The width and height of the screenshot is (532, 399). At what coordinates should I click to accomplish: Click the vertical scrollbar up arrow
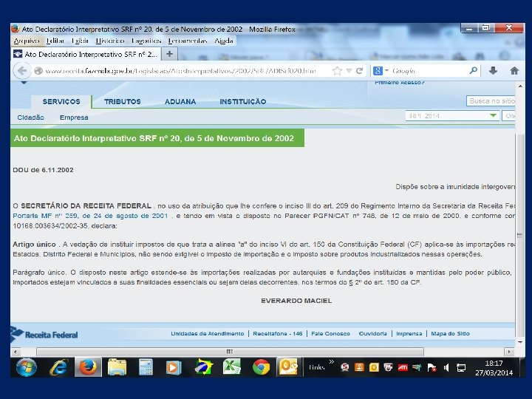[x=519, y=86]
